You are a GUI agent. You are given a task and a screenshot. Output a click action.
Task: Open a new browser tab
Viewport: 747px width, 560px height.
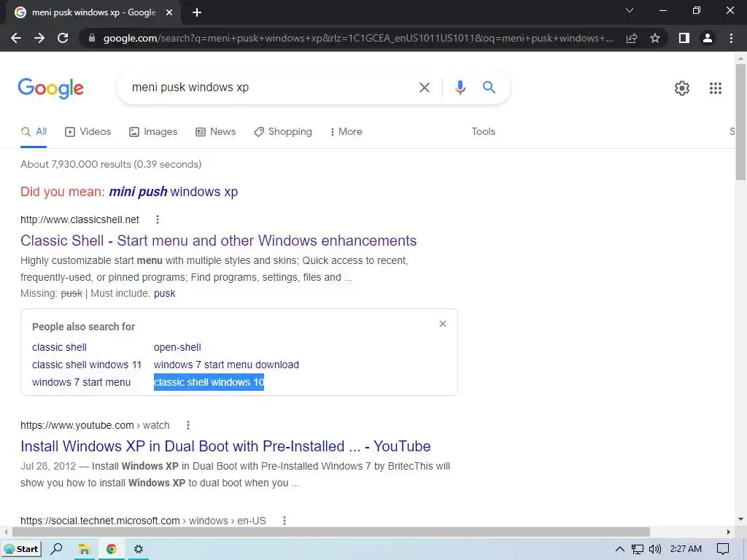coord(197,12)
